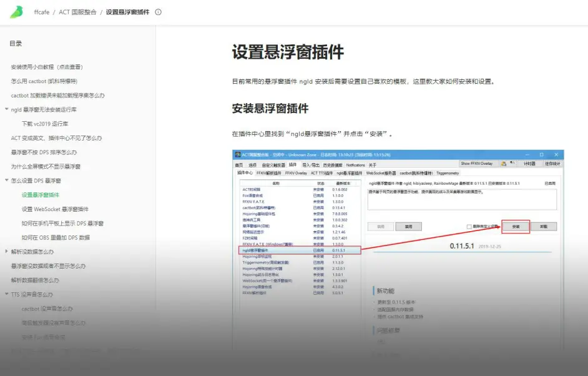Open 如何在手机平板上显示 DPS 悬浮窗

[x=62, y=223]
